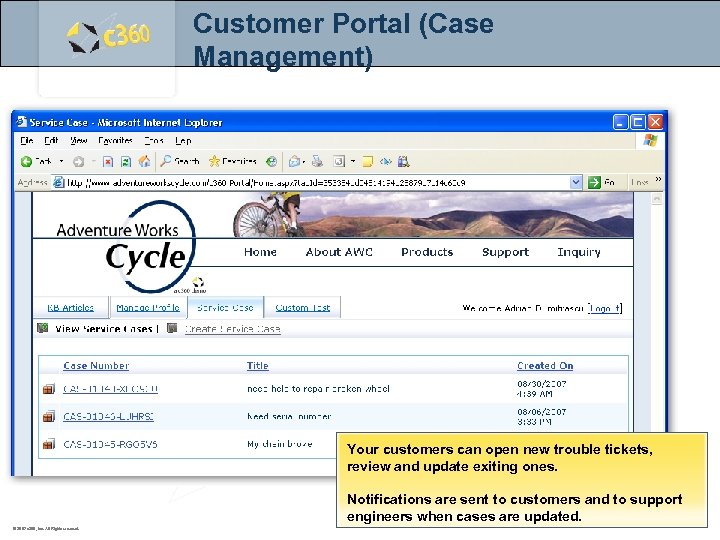Image resolution: width=720 pixels, height=540 pixels.
Task: Click the Windows flag logo icon
Action: [x=650, y=141]
